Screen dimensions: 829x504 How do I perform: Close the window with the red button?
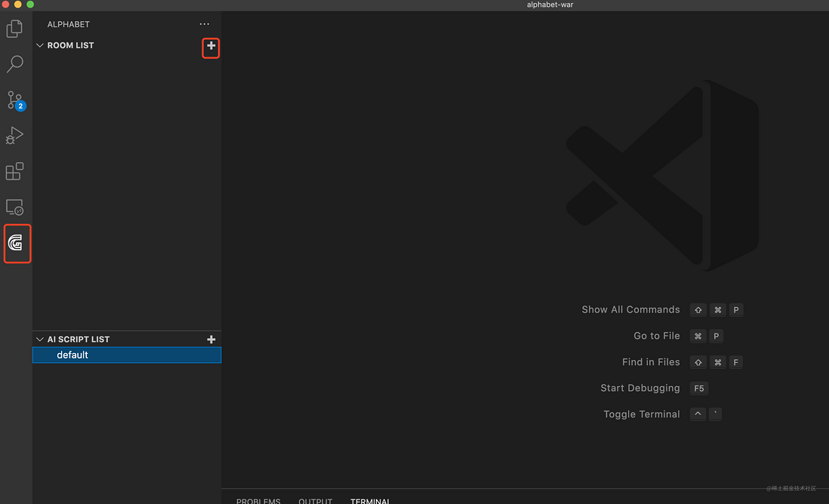tap(5, 5)
